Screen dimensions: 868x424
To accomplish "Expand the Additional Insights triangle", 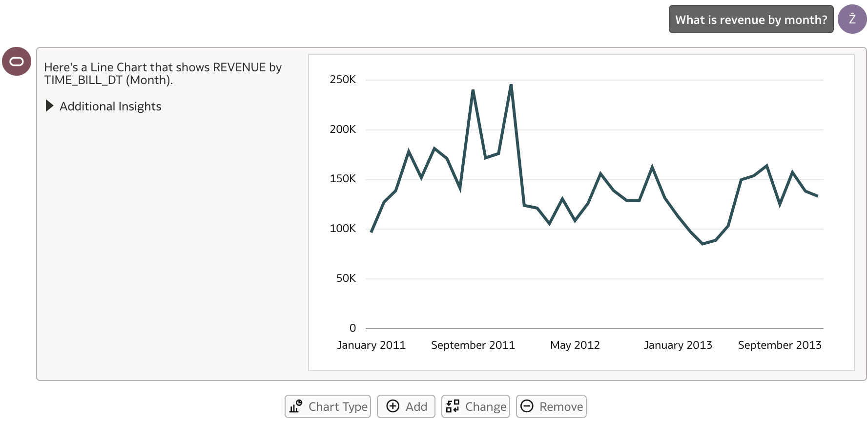I will tap(49, 106).
